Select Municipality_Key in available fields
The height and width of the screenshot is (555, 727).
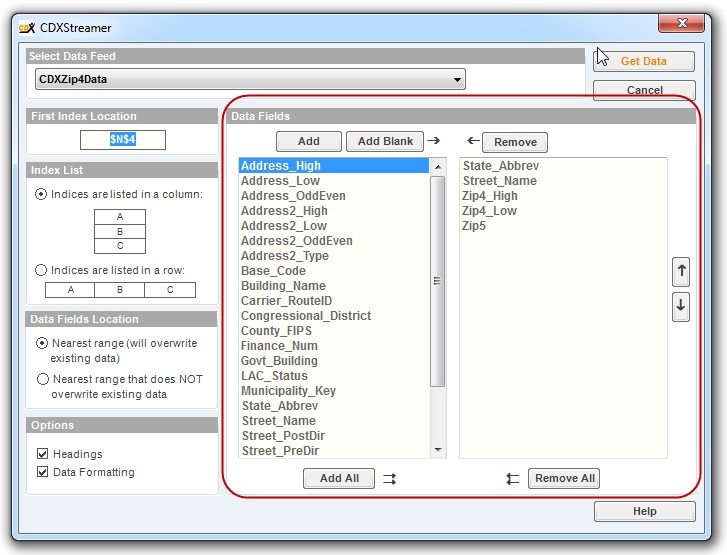click(x=334, y=391)
